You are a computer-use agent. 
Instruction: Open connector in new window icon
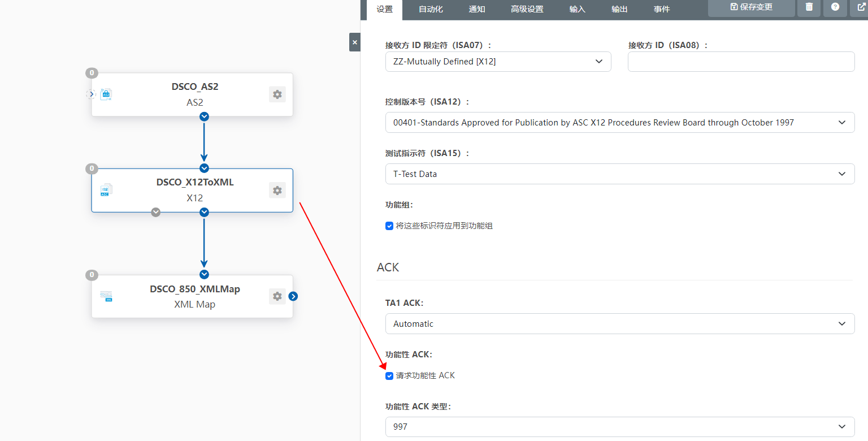[x=860, y=7]
